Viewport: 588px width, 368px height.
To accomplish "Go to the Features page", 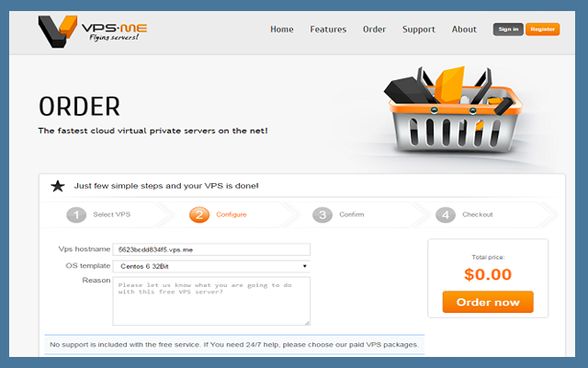I will [x=328, y=29].
